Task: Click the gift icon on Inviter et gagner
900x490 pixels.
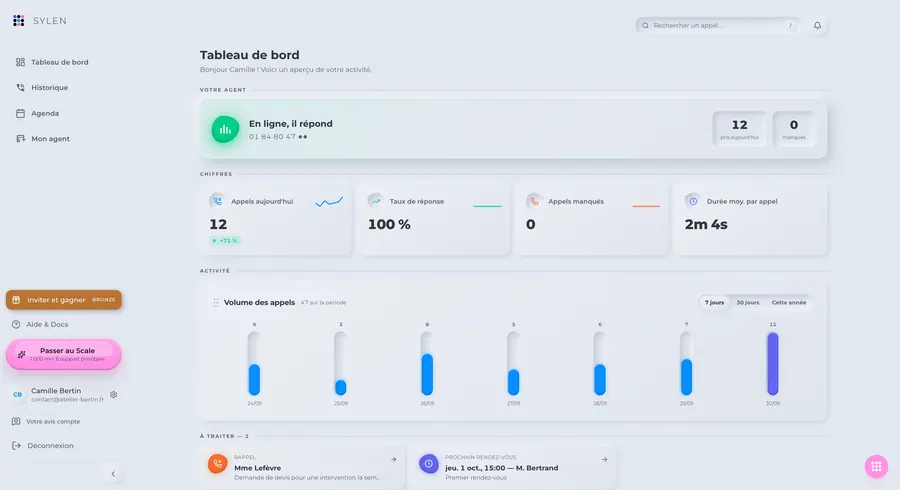Action: coord(16,300)
